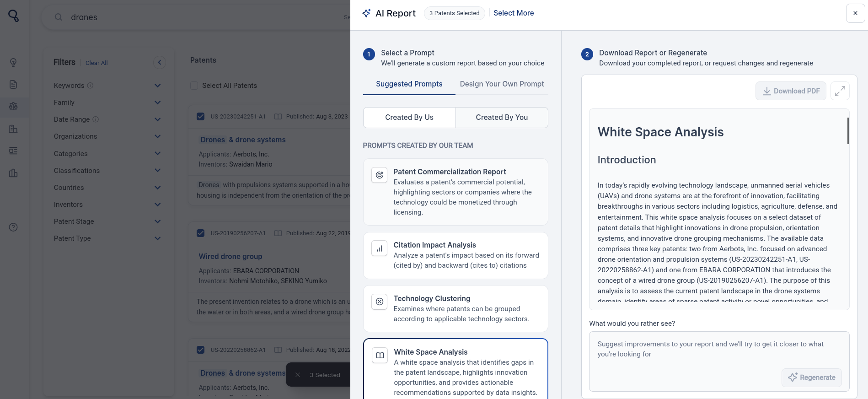Choose the Technology Clustering prompt
Screen dimensions: 868x399
tap(455, 309)
